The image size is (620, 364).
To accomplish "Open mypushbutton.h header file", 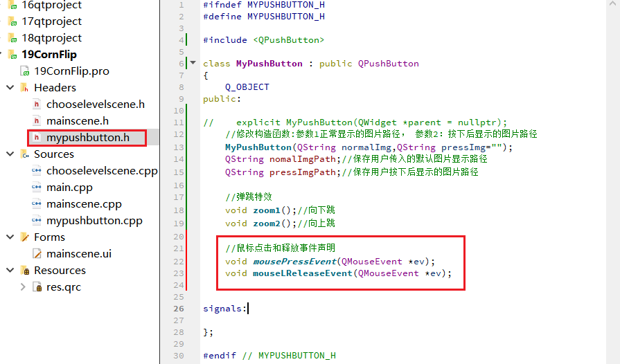I will coord(88,138).
